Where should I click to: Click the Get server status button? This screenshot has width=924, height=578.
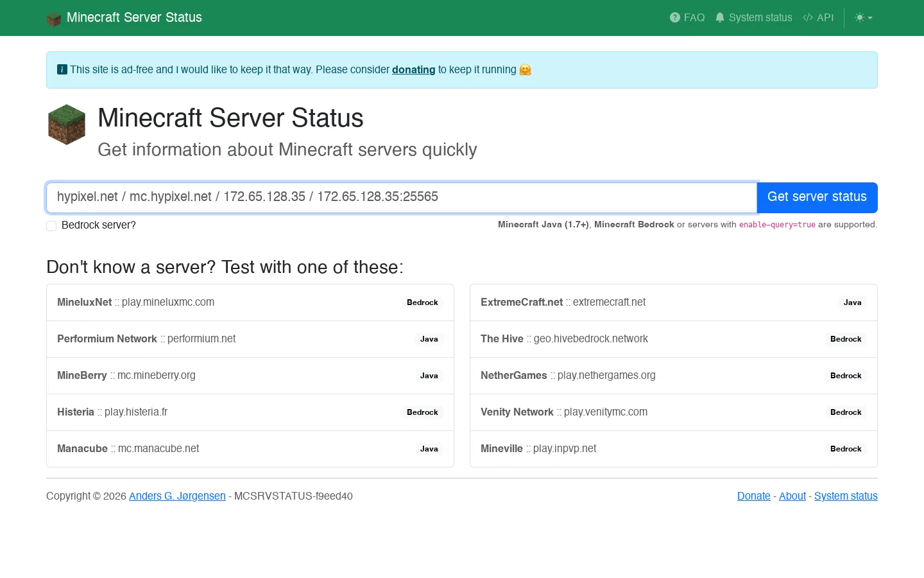point(817,197)
